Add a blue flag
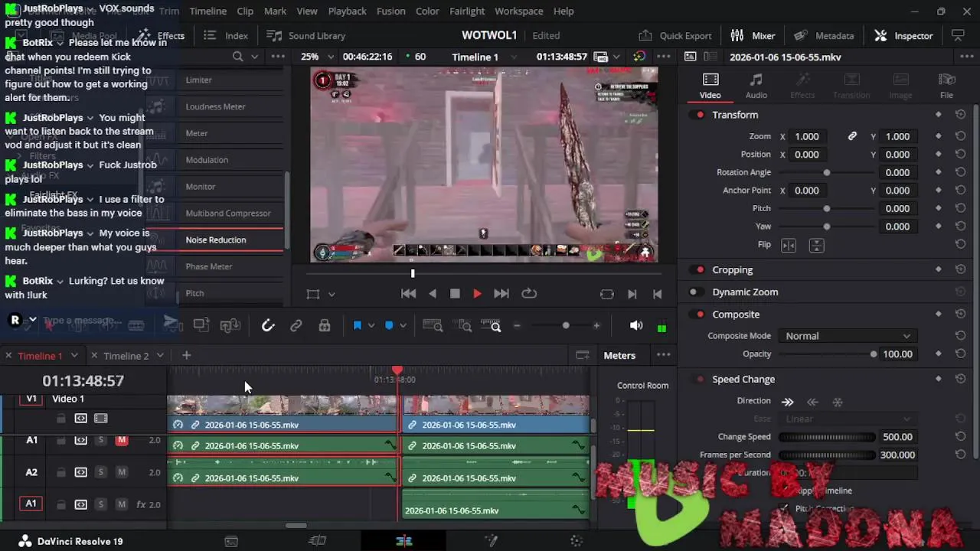 click(357, 325)
